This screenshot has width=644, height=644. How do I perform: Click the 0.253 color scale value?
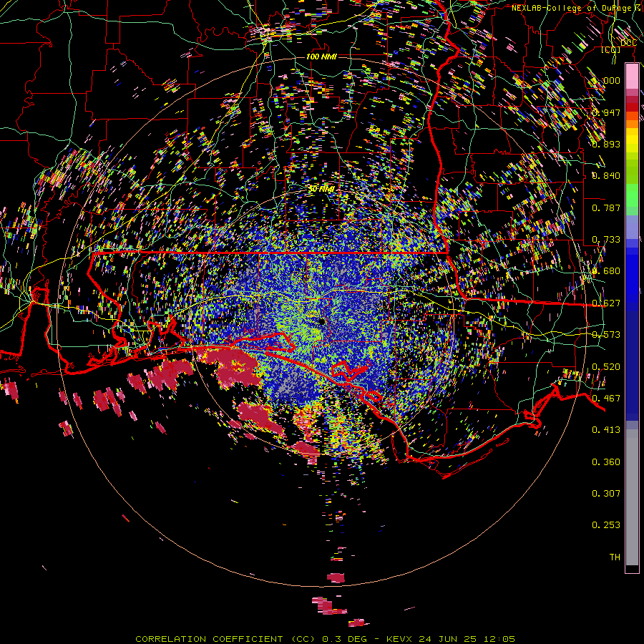(606, 525)
